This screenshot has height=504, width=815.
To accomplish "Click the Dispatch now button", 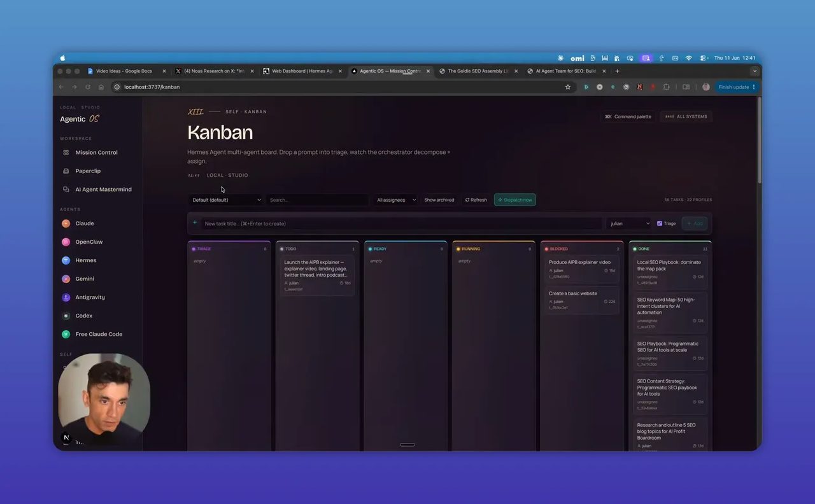I will pos(514,200).
